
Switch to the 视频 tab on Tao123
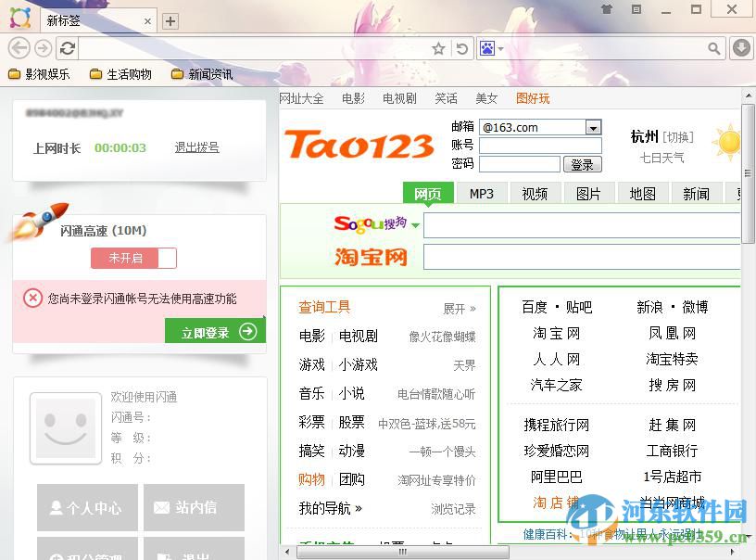click(x=535, y=193)
